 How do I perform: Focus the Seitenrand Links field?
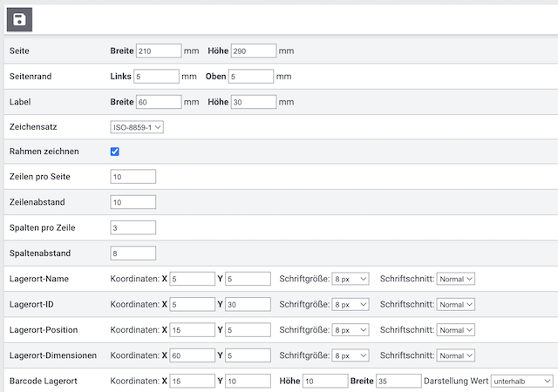click(156, 77)
